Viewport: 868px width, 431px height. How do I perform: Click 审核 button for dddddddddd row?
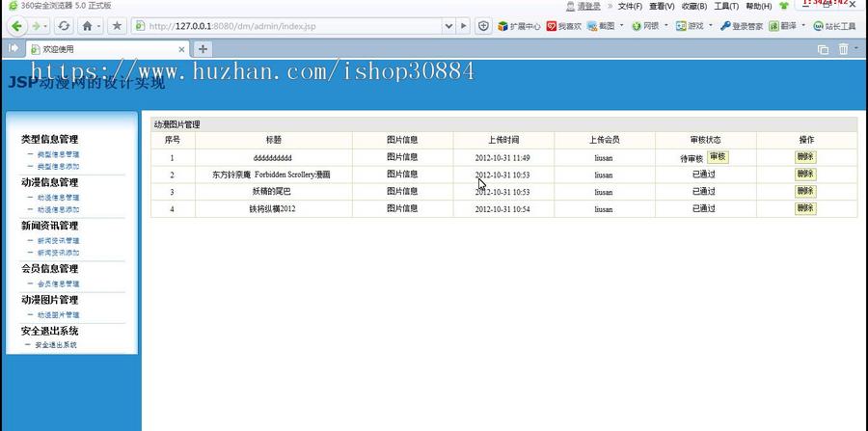pyautogui.click(x=718, y=157)
